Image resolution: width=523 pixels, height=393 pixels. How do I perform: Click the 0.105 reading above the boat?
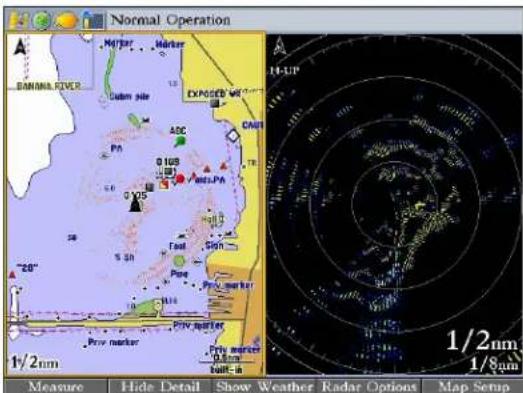135,195
